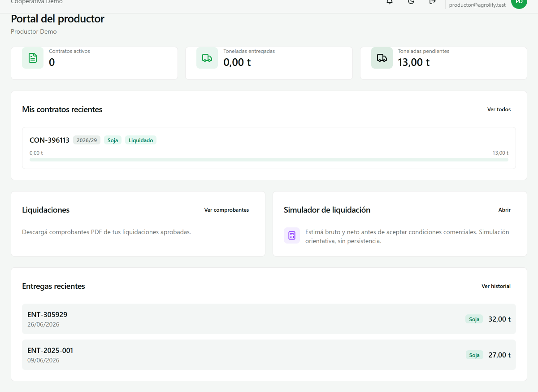Viewport: 538px width, 392px height.
Task: Click Abrir in Simulador de liquidación
Action: (x=504, y=210)
